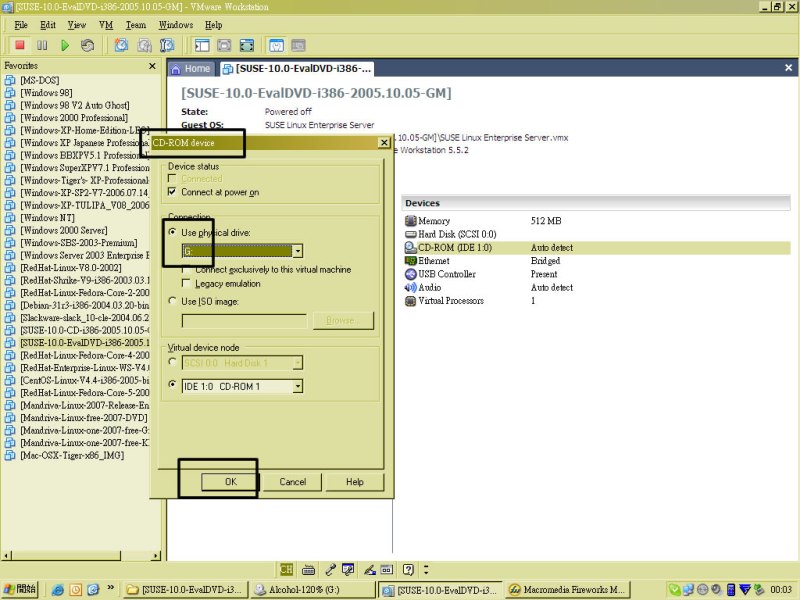Open the Team menu
This screenshot has width=800, height=600.
click(136, 25)
